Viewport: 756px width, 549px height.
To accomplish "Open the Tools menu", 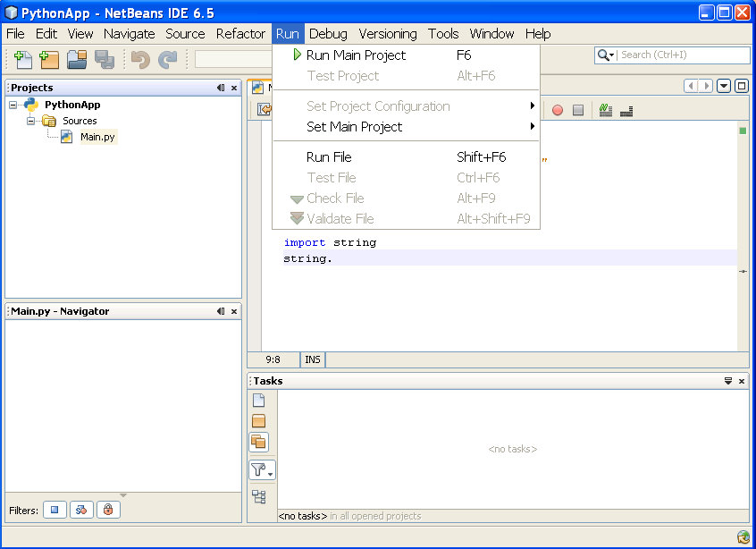I will (443, 34).
